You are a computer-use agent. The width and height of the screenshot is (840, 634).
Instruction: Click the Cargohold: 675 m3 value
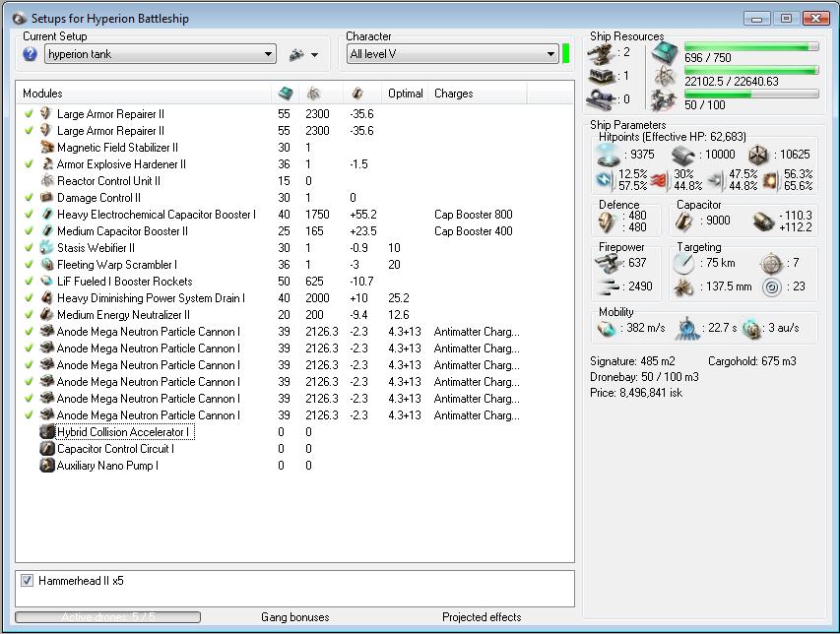[x=751, y=361]
